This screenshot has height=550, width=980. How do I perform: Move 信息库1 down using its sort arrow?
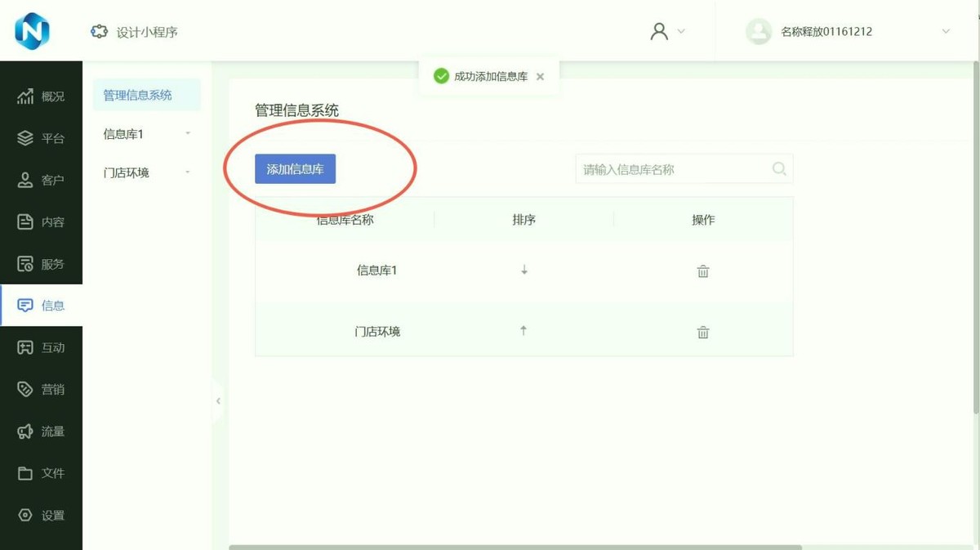click(x=523, y=271)
